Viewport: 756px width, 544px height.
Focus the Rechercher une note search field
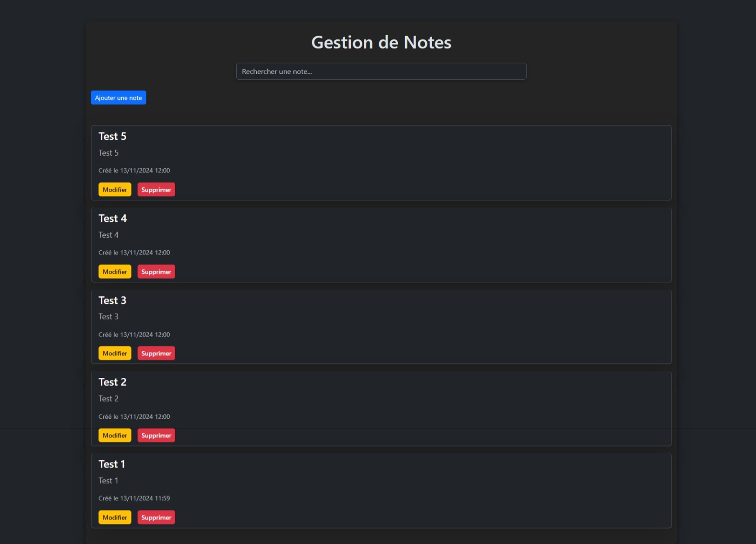381,72
